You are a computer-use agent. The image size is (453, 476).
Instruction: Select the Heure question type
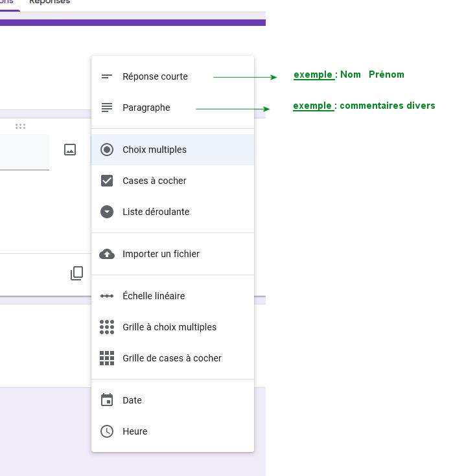tap(172, 431)
